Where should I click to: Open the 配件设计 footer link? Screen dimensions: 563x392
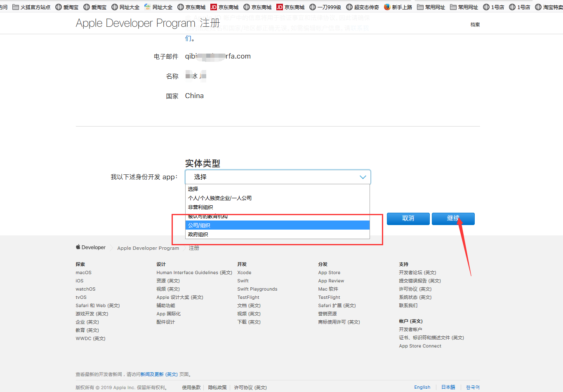[x=165, y=322]
